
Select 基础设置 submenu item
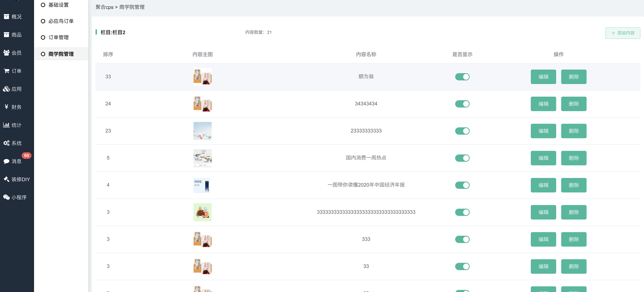click(58, 5)
